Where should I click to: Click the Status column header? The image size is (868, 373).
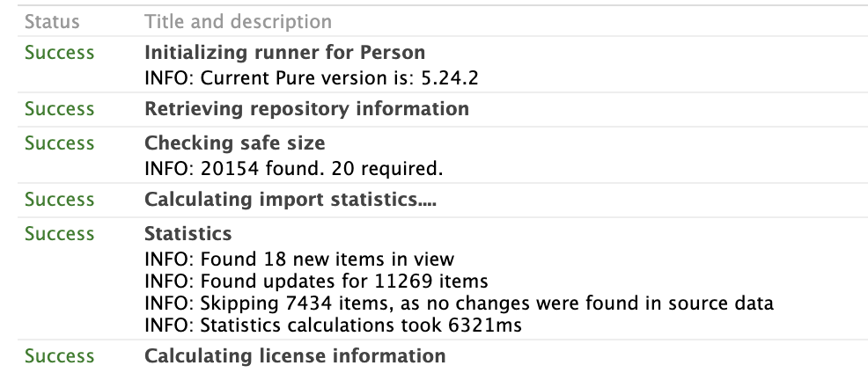point(52,21)
